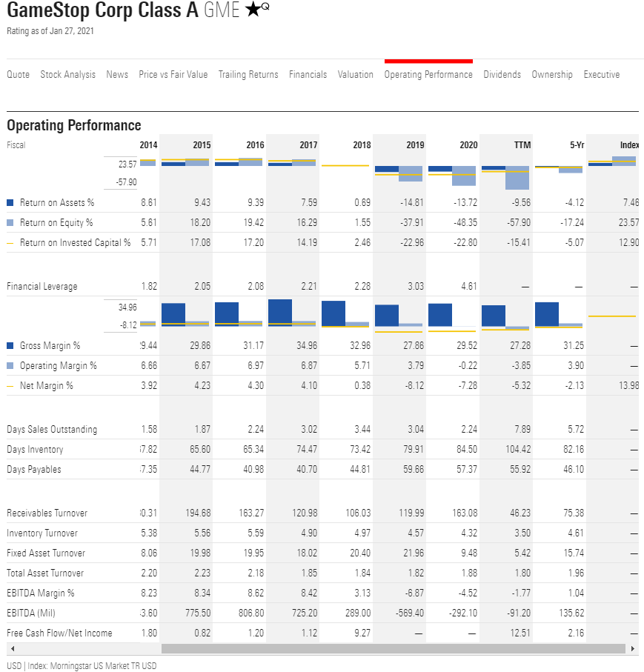The height and width of the screenshot is (672, 644).
Task: Click the Return on Assets legend square
Action: click(x=10, y=202)
